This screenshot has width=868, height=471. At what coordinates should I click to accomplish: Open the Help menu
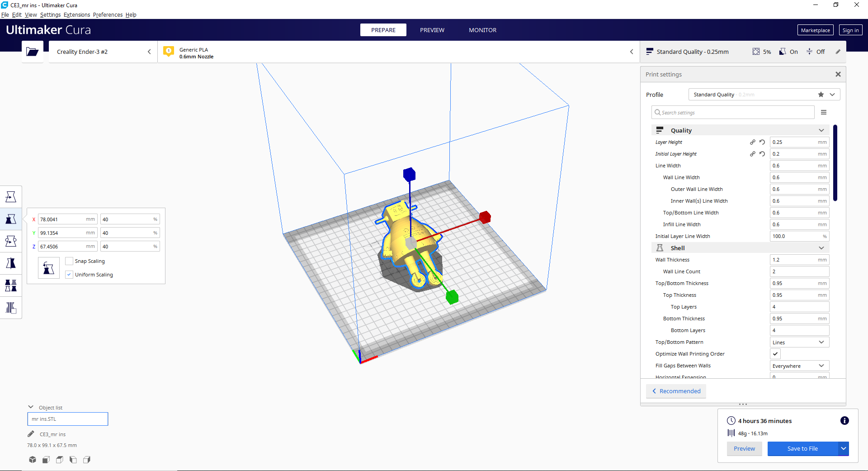(x=131, y=15)
